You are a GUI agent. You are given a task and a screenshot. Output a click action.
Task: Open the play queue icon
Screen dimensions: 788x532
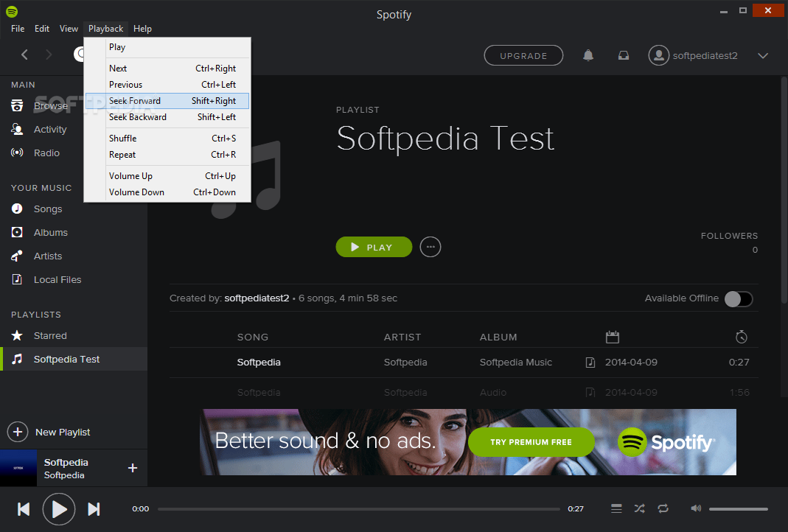(x=616, y=508)
